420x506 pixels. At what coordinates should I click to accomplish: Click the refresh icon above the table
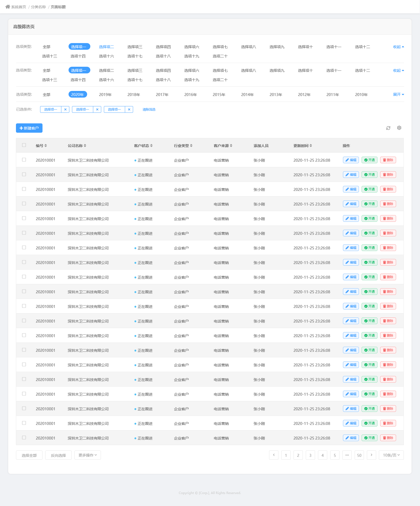pyautogui.click(x=388, y=128)
